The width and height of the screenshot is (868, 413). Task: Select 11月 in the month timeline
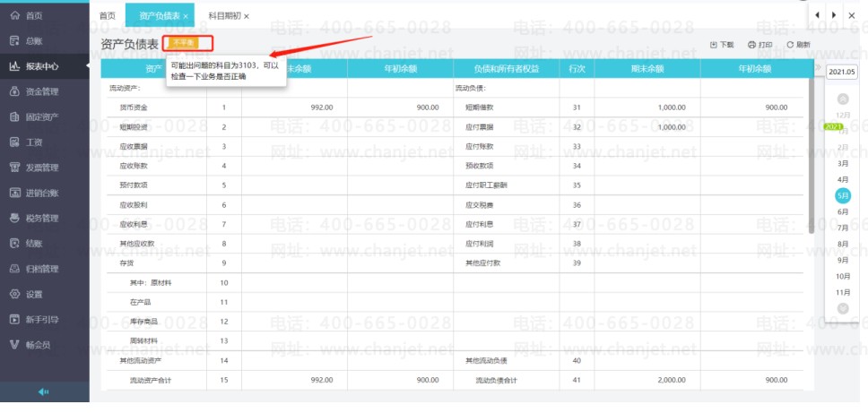[x=843, y=292]
